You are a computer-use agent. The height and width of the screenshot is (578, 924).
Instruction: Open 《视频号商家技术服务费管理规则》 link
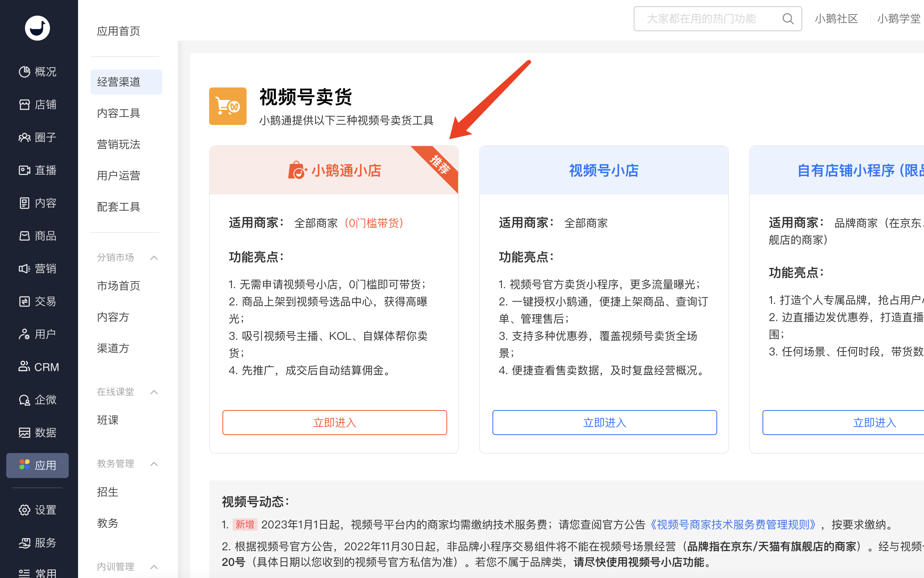[x=732, y=524]
